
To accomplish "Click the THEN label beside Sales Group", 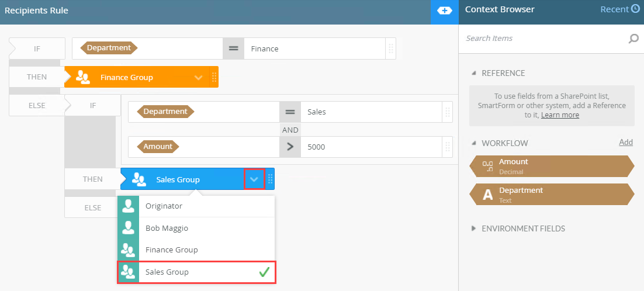I will click(x=93, y=179).
